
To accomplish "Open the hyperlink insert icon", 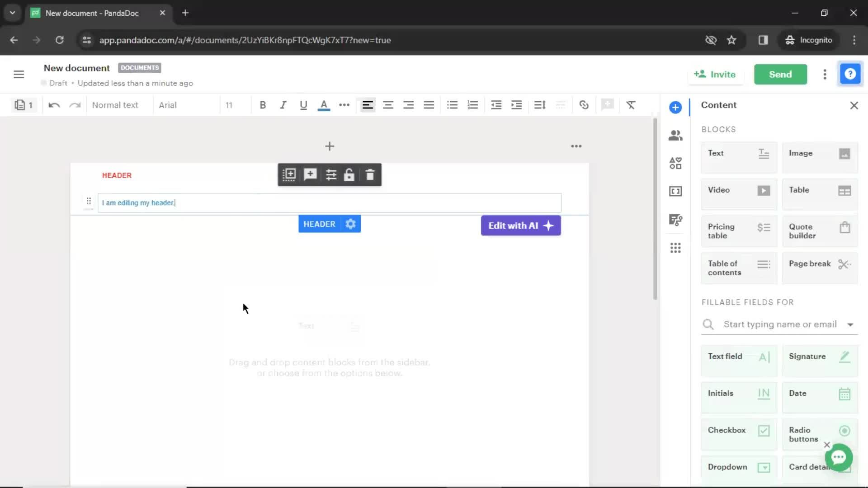I will (x=584, y=105).
